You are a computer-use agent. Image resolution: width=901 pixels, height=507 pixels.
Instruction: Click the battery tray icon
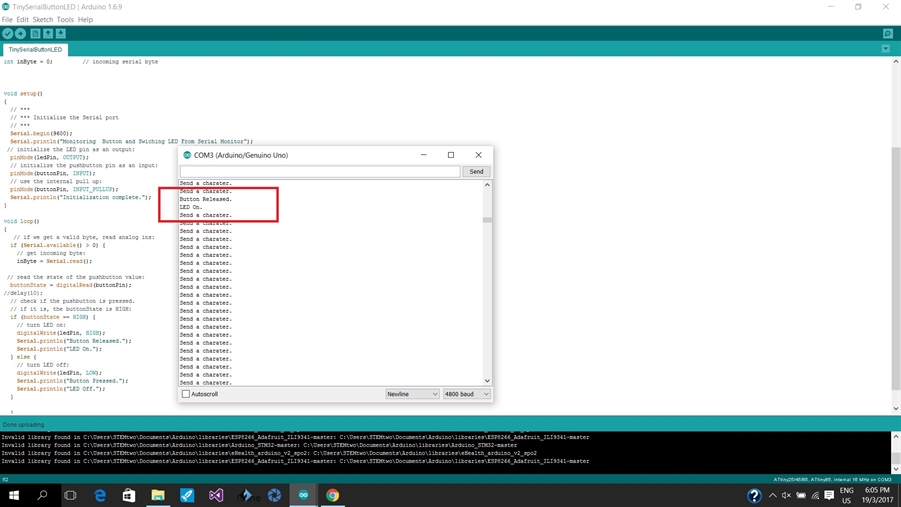(x=801, y=495)
